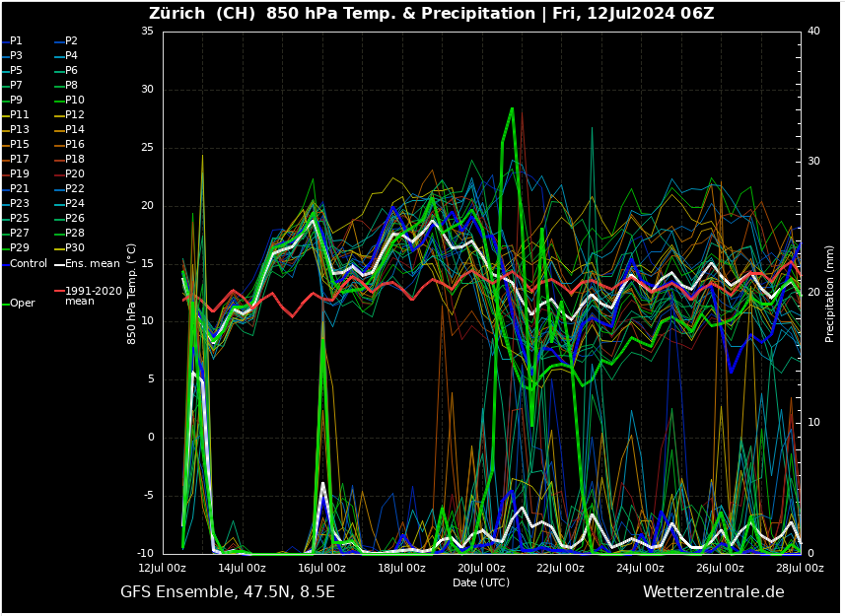Click the P21 legend color line
Viewport: 845px width, 616px height.
point(5,189)
